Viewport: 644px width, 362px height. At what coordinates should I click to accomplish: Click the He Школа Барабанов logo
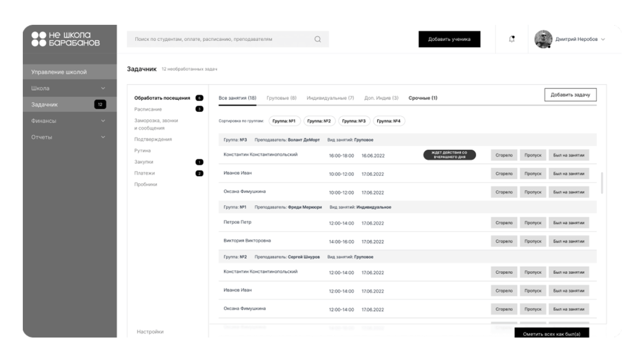[x=66, y=39]
